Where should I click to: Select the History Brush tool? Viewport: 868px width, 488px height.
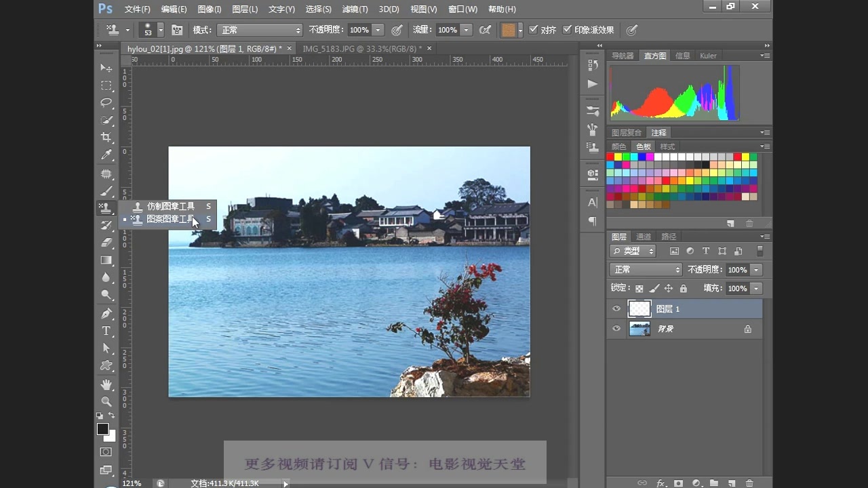[x=106, y=225]
